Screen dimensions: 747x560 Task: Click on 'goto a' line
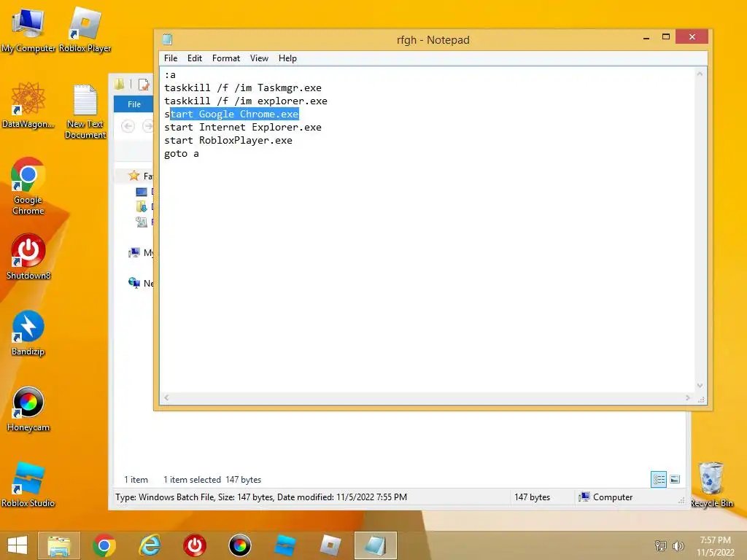tap(182, 153)
